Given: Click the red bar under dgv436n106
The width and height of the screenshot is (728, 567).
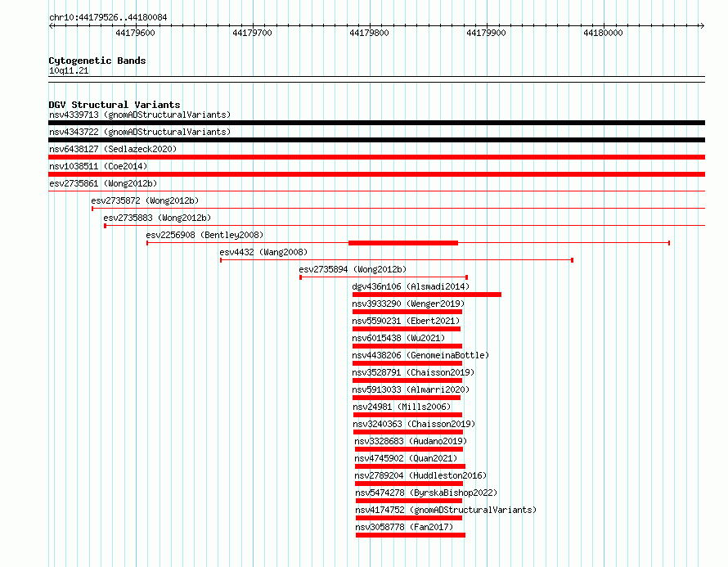Looking at the screenshot, I should pos(427,295).
